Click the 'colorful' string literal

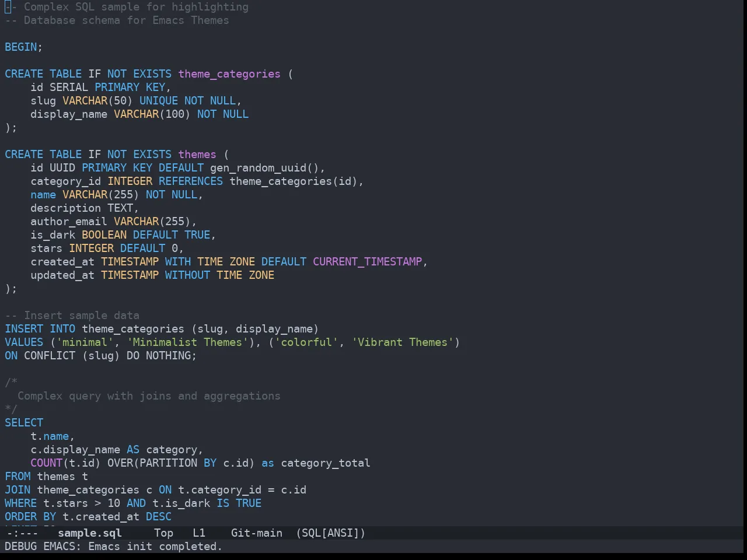(x=306, y=342)
